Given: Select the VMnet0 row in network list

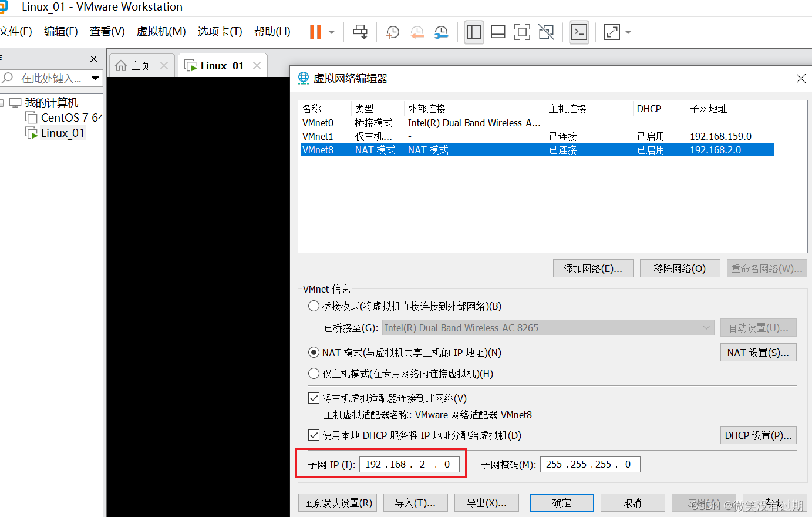Looking at the screenshot, I should click(538, 123).
